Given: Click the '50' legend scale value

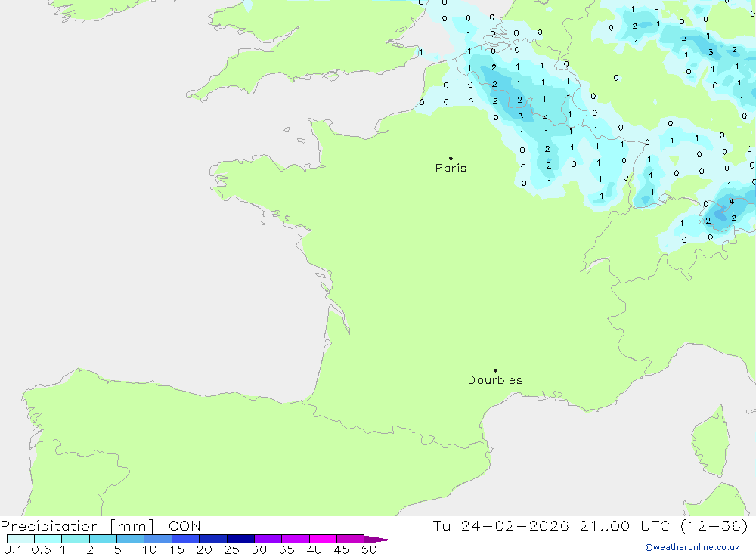Looking at the screenshot, I should [369, 549].
